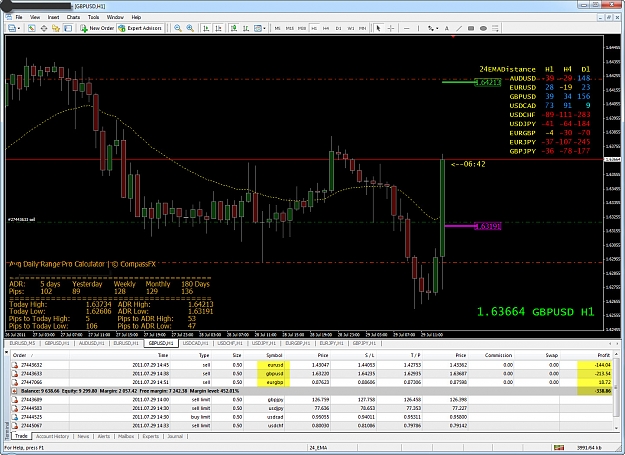Toggle Chart Shift icon
Viewport: 625px width, 455px height.
click(x=218, y=28)
